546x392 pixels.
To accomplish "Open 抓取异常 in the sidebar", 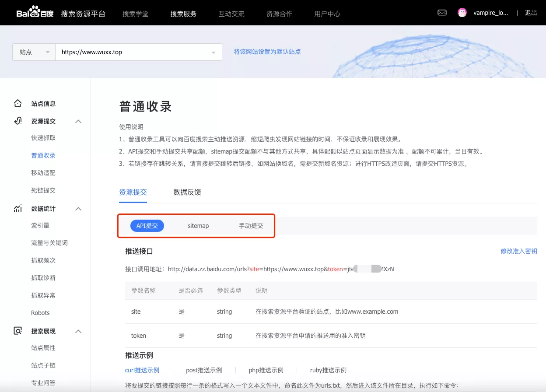I will click(43, 295).
